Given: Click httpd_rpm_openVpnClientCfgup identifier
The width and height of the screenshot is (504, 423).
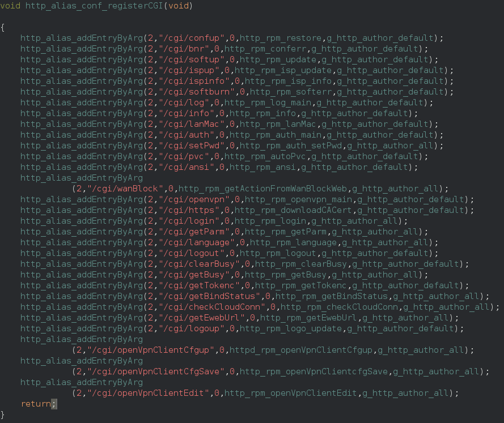Looking at the screenshot, I should (x=301, y=350).
